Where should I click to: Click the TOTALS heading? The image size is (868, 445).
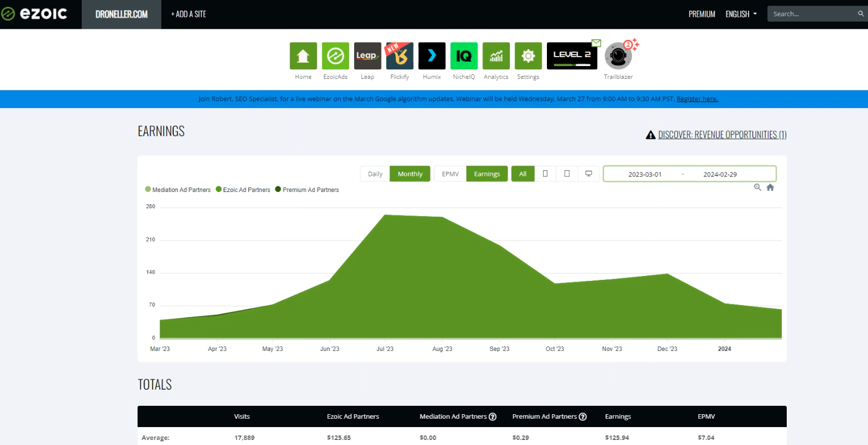click(155, 385)
